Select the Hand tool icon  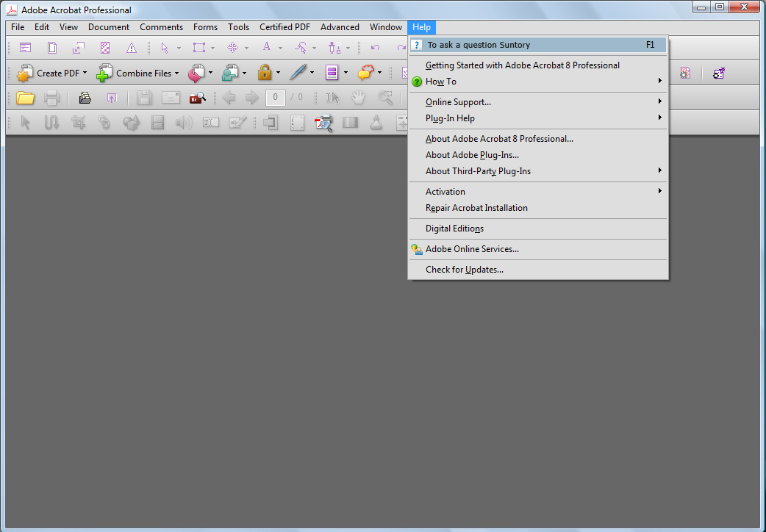click(x=358, y=98)
